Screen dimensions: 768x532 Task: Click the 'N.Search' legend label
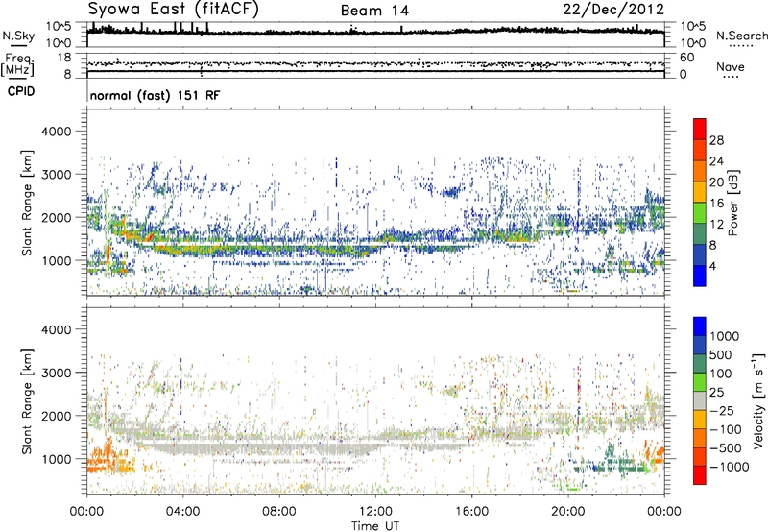[x=742, y=36]
